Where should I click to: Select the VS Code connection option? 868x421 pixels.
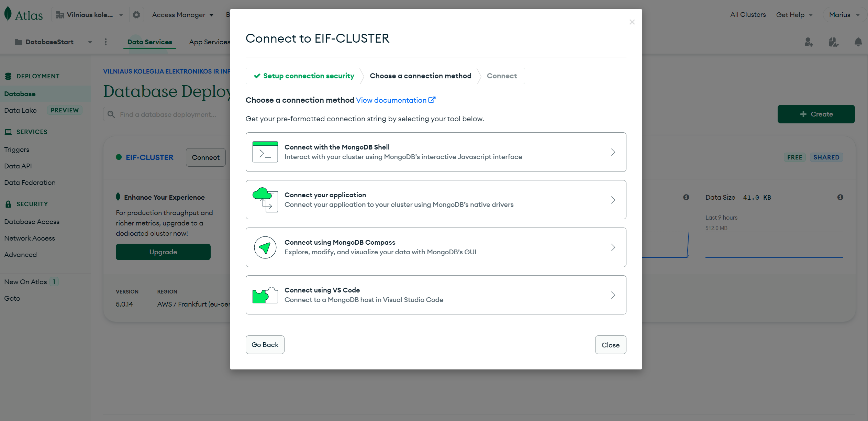pos(436,295)
